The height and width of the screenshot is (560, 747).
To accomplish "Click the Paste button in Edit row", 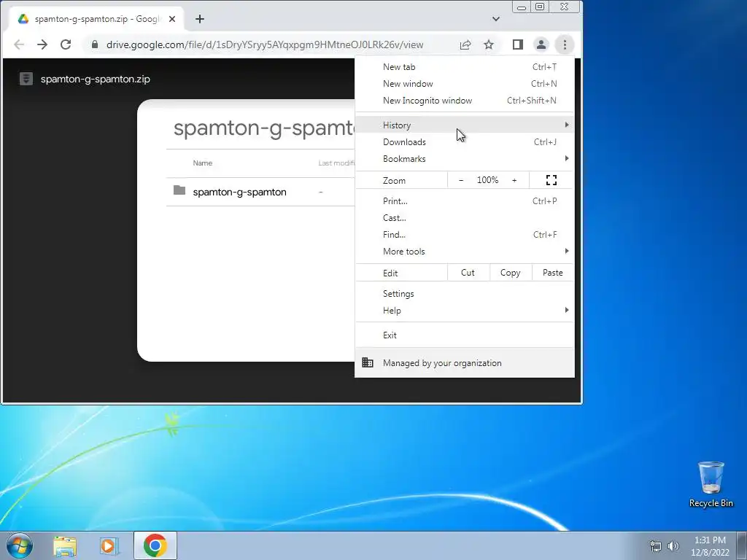I will 553,273.
